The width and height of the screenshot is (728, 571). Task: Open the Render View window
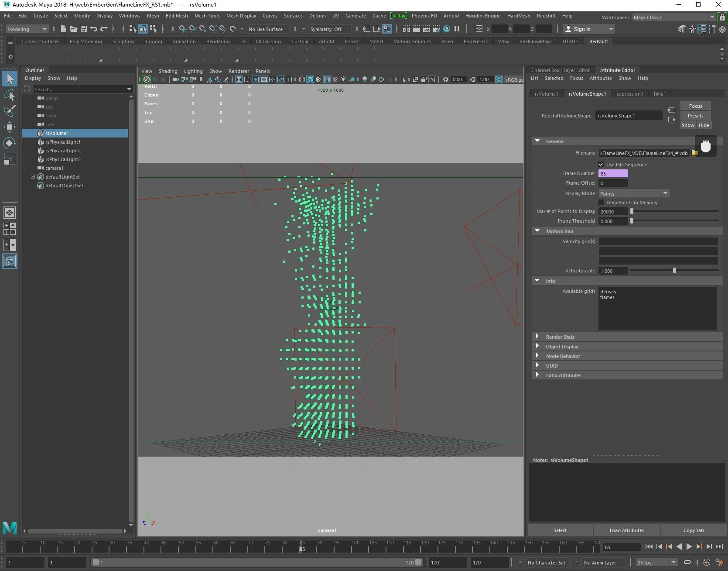pos(406,29)
